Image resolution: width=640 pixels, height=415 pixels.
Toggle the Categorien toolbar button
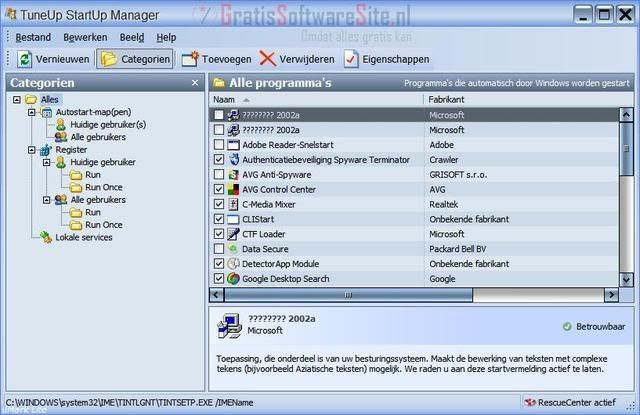[x=135, y=59]
